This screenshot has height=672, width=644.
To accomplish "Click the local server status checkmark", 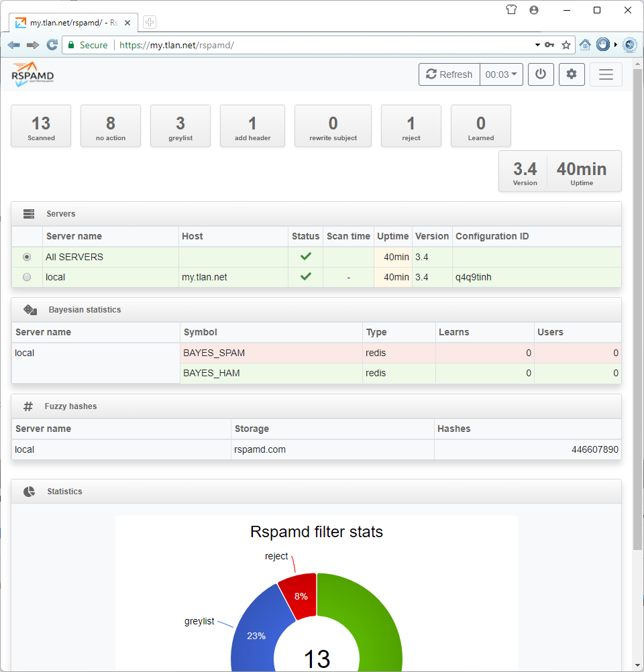I will click(x=306, y=276).
